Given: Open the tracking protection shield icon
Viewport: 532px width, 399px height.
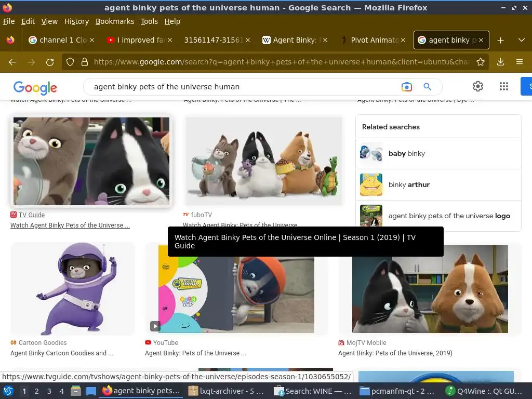Looking at the screenshot, I should (x=70, y=62).
